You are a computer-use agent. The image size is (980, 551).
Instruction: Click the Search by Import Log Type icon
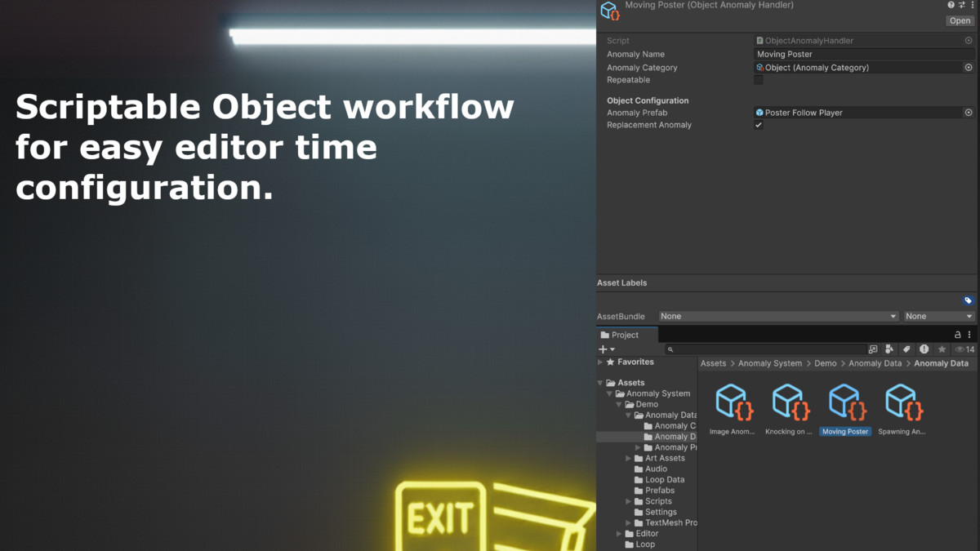coord(924,349)
